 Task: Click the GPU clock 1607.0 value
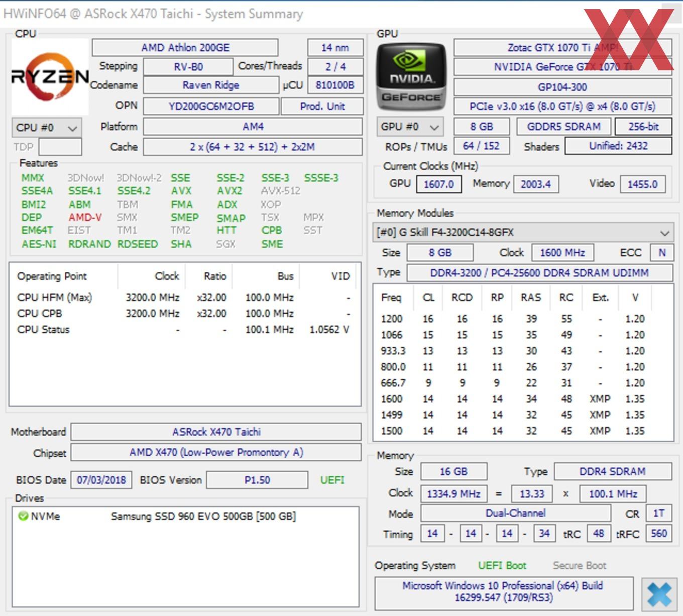(x=438, y=184)
